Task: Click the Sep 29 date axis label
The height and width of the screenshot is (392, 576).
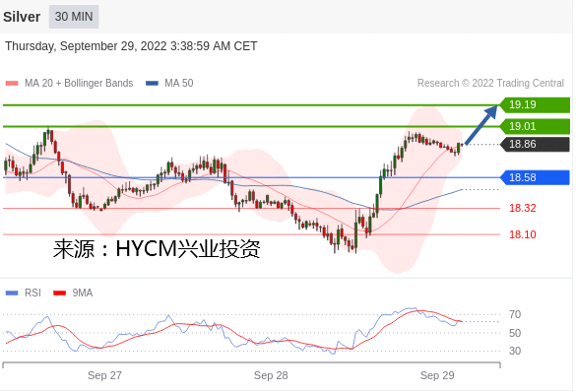Action: [x=437, y=375]
